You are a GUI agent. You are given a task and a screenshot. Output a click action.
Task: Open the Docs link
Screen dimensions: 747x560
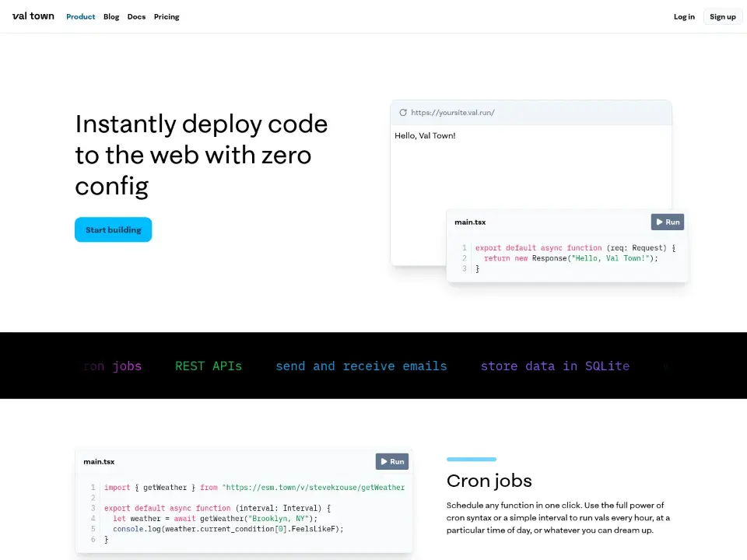pos(136,16)
